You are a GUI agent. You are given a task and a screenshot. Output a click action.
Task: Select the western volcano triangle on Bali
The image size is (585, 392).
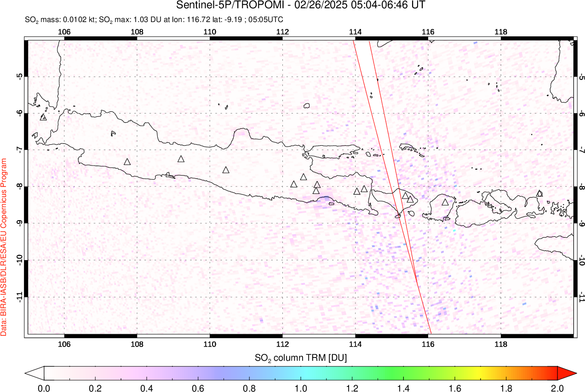[405, 196]
